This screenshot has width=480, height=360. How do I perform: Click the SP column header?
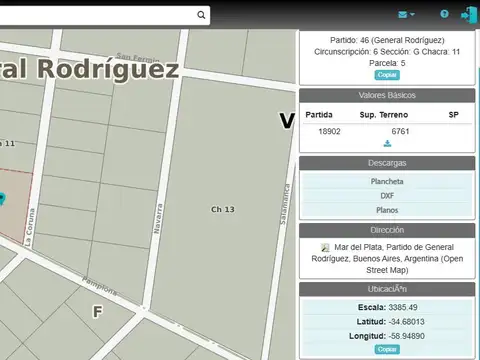pos(453,115)
